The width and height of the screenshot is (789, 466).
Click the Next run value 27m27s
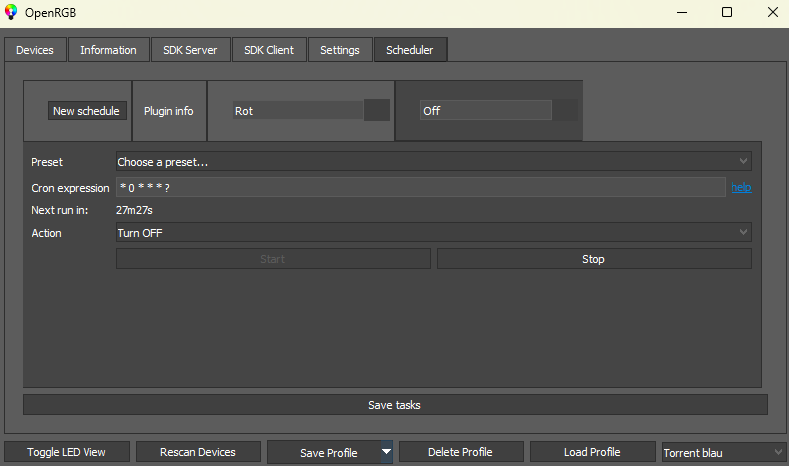134,210
